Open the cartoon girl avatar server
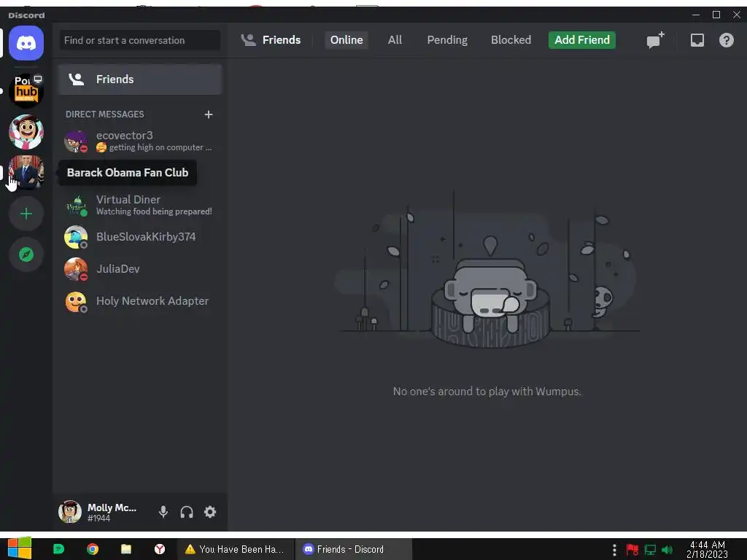 tap(26, 132)
